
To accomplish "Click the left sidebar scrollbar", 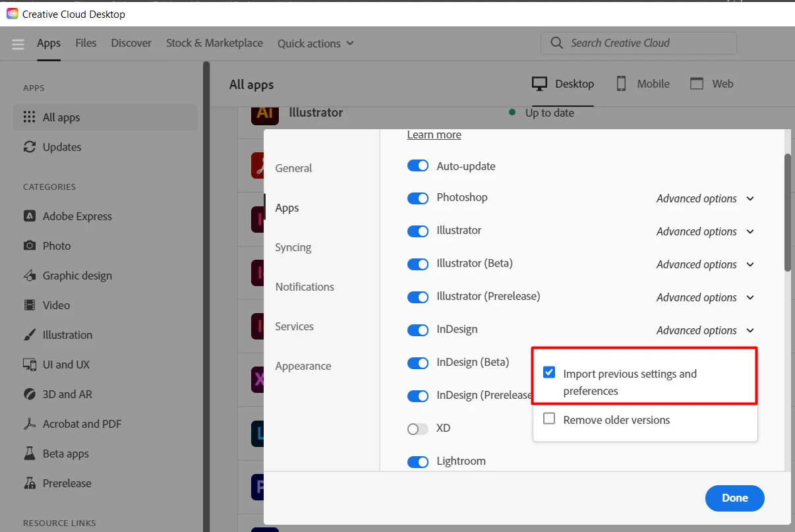I will (x=206, y=297).
